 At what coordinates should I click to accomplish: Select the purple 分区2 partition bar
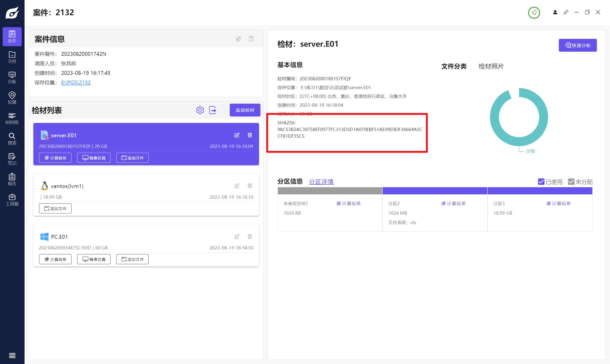[x=435, y=191]
